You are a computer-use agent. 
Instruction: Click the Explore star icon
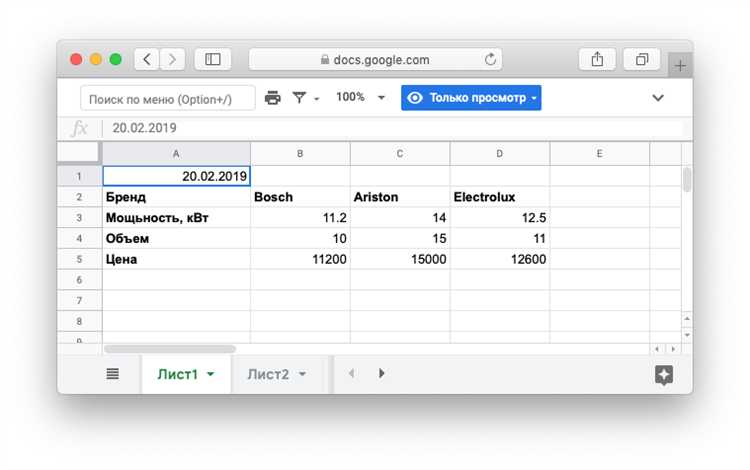[x=663, y=374]
